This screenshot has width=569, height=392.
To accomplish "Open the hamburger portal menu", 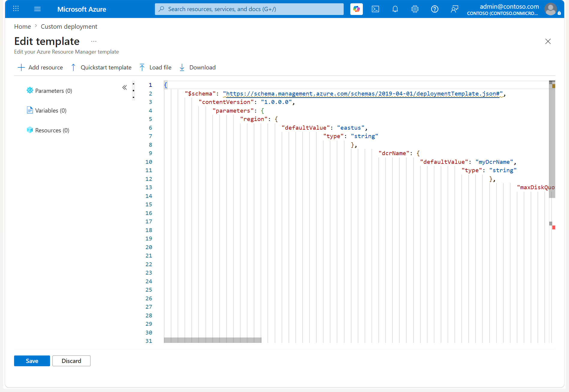I will click(x=37, y=9).
